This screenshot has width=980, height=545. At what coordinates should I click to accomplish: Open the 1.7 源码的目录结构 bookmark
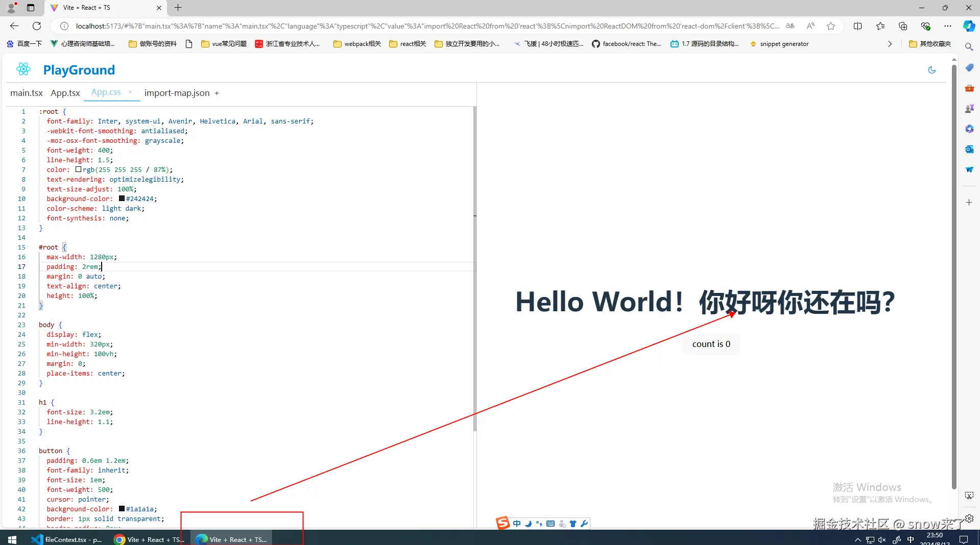pyautogui.click(x=705, y=44)
